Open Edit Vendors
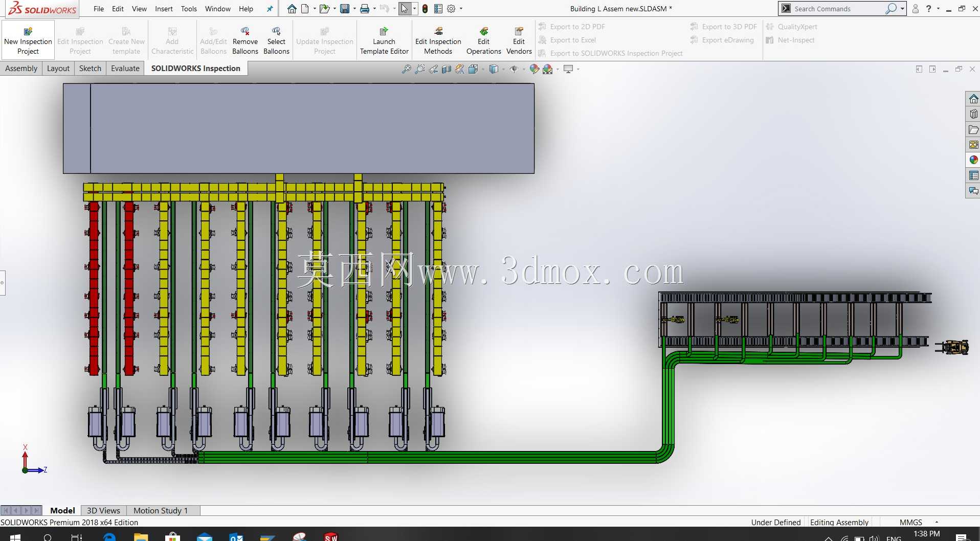 (x=519, y=40)
